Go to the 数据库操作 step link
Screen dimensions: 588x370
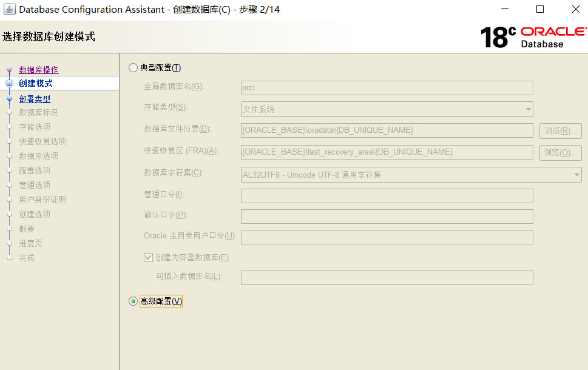(39, 70)
